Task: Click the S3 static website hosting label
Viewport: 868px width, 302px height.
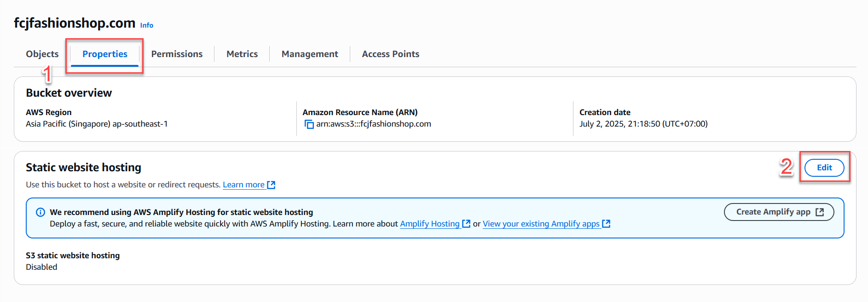Action: tap(73, 256)
